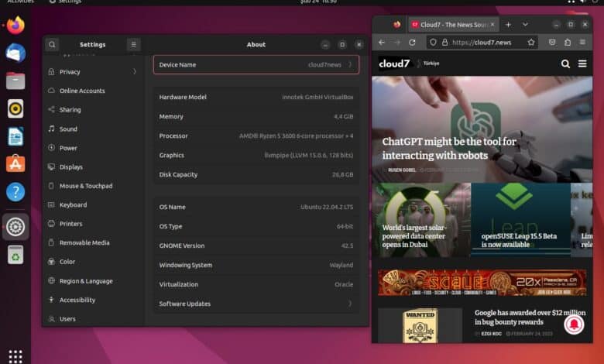This screenshot has width=604, height=364.
Task: Open the ChatGPT robots headline article
Action: click(x=449, y=148)
